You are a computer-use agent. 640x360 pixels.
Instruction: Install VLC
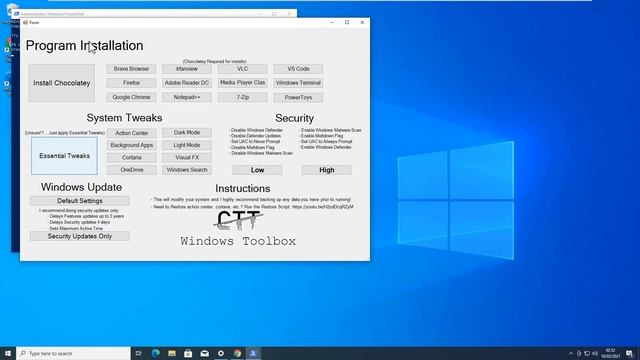242,69
